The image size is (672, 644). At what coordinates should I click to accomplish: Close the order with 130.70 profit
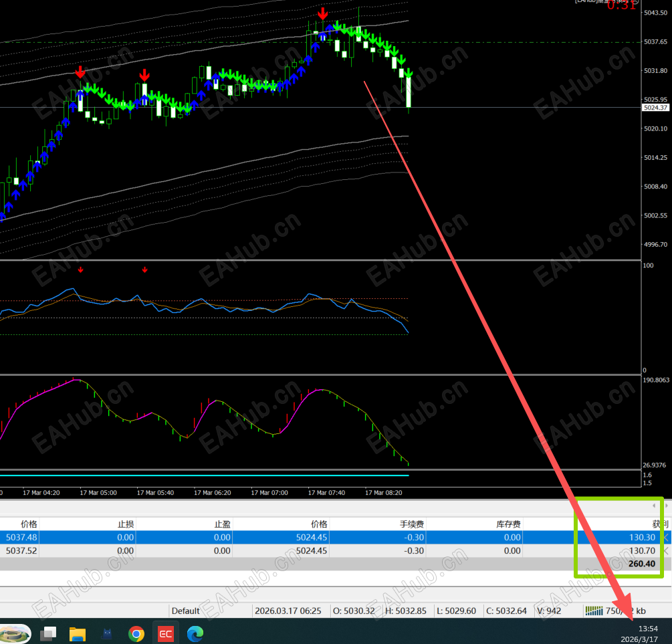[x=666, y=550]
